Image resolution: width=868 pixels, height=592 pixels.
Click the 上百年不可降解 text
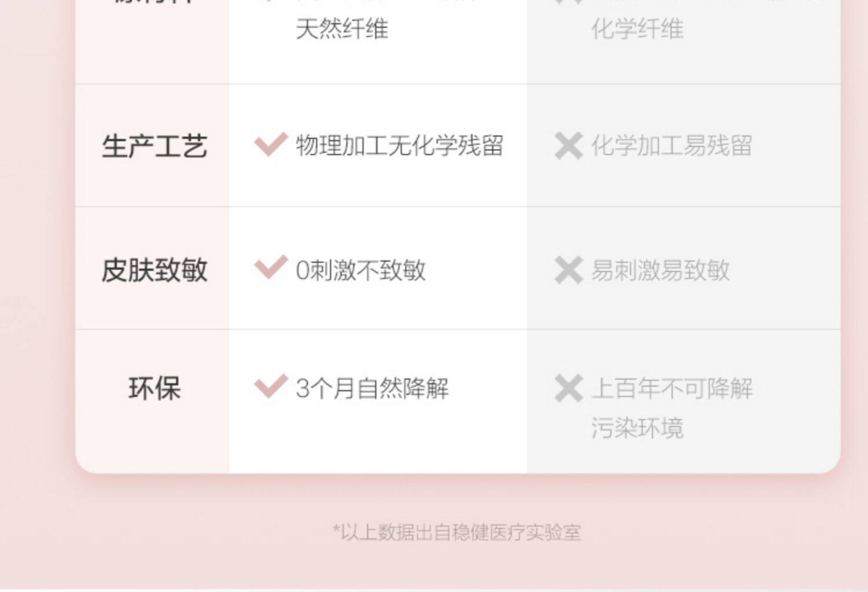pyautogui.click(x=672, y=388)
